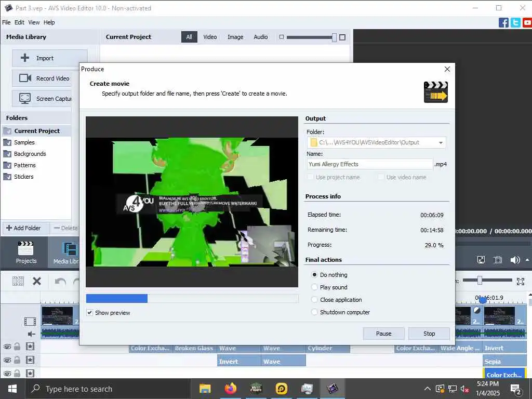Viewport: 532px width, 399px height.
Task: Select the Close application radio option
Action: click(314, 300)
